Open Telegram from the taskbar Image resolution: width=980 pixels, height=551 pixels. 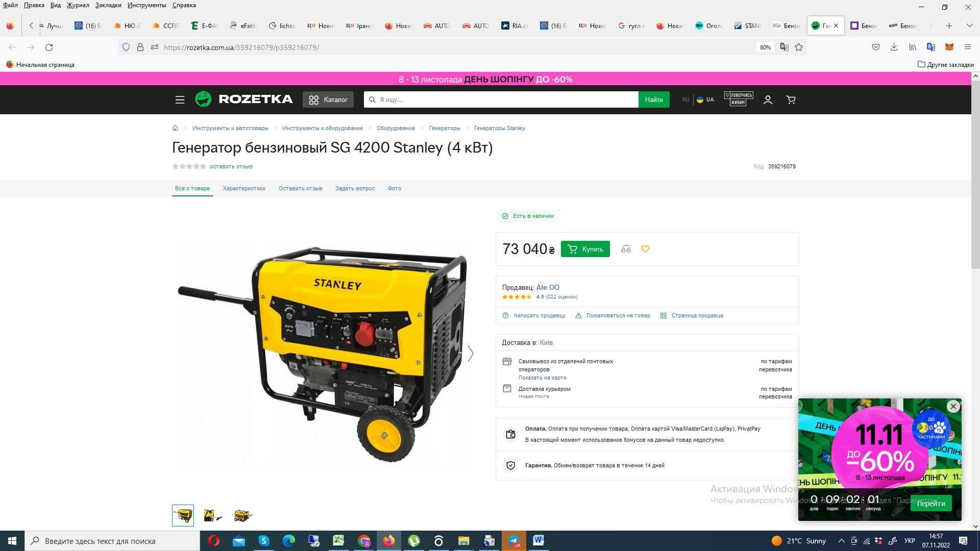[514, 541]
